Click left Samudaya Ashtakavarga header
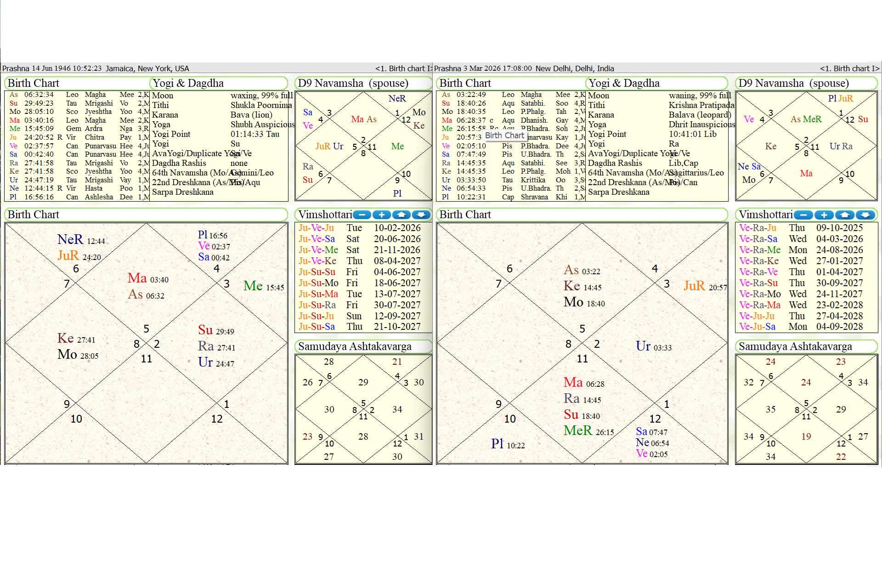This screenshot has width=882, height=588. point(355,346)
